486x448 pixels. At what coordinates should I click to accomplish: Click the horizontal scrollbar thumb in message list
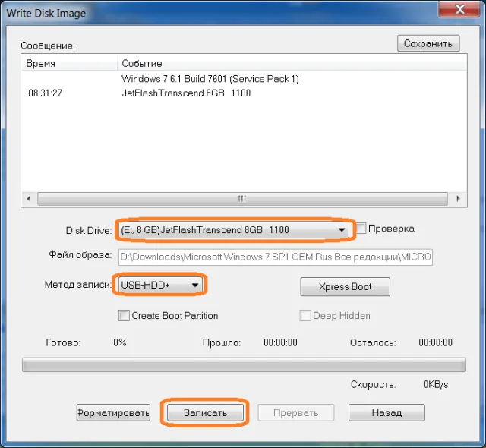pos(242,199)
